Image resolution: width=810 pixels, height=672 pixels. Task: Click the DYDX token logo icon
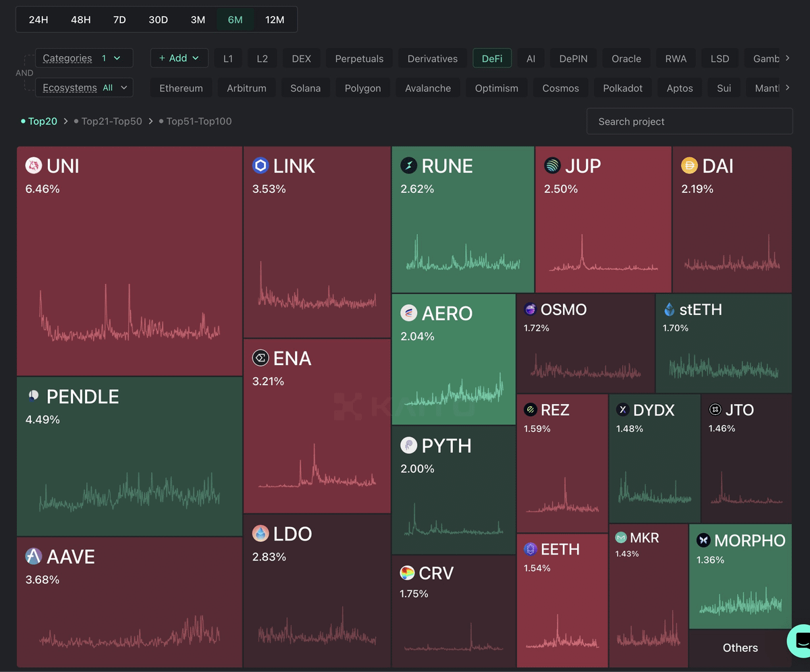[x=622, y=410]
